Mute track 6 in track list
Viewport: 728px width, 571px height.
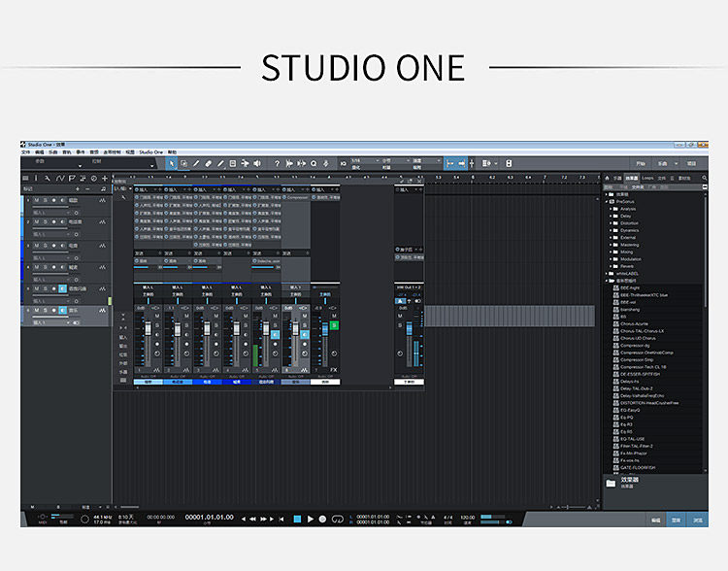(x=37, y=310)
